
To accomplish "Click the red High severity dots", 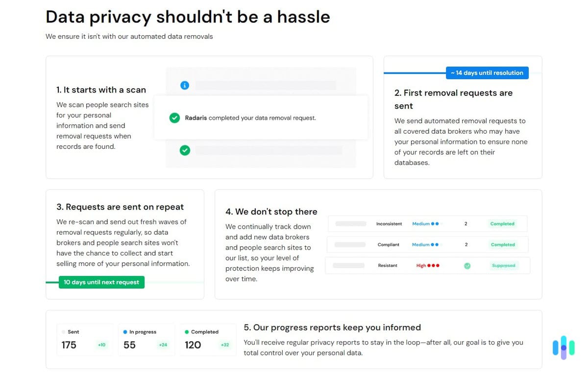I will pyautogui.click(x=434, y=266).
